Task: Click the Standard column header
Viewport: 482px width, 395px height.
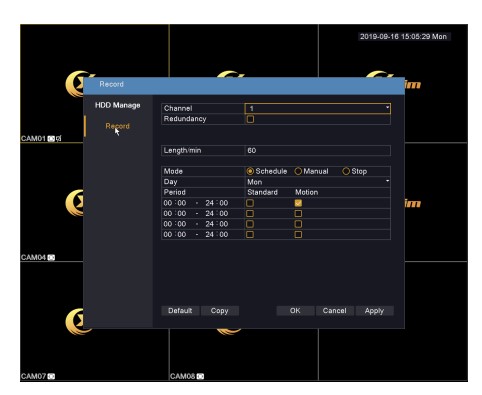Action: click(263, 192)
